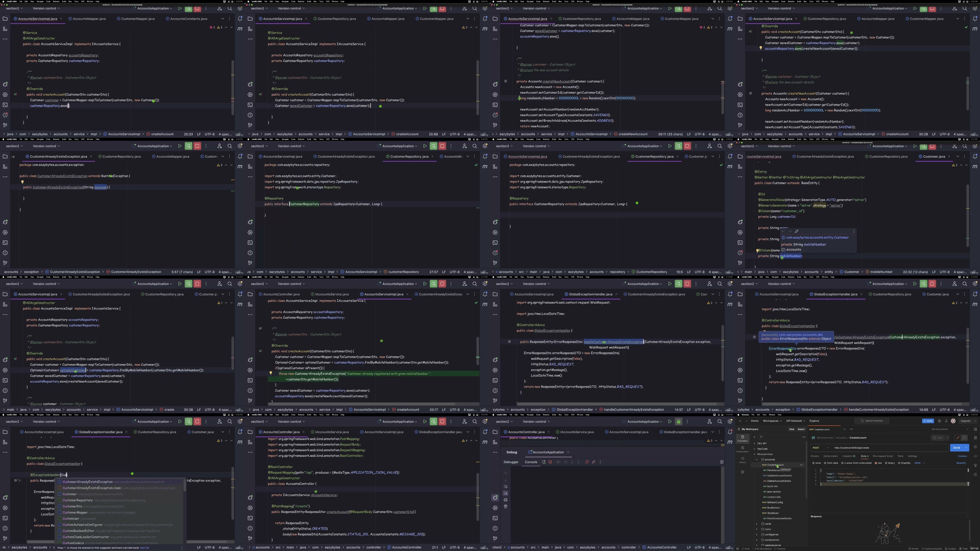Toggle Soft-Wrap icon in Debug console gutter

[x=506, y=486]
